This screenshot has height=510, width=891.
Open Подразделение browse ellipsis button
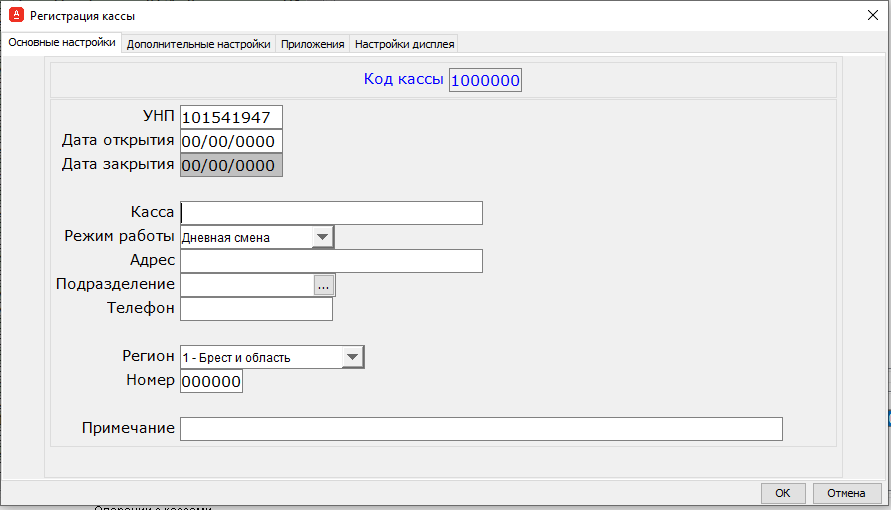(x=323, y=285)
